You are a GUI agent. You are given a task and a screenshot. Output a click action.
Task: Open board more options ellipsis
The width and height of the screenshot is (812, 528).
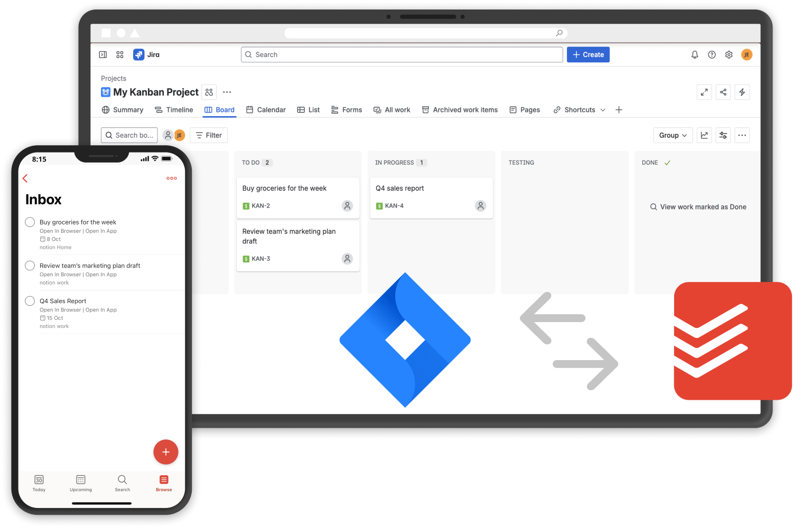pyautogui.click(x=742, y=135)
